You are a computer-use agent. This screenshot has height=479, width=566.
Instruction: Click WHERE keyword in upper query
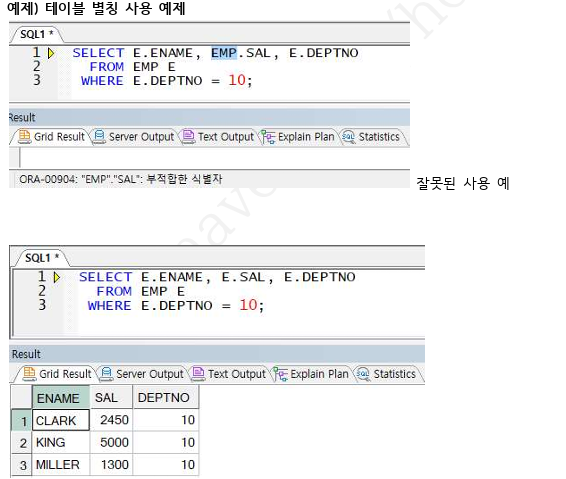[x=102, y=81]
